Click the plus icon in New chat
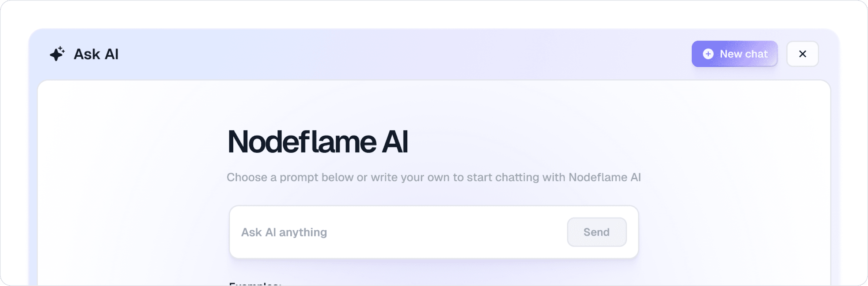The height and width of the screenshot is (286, 868). click(x=708, y=54)
